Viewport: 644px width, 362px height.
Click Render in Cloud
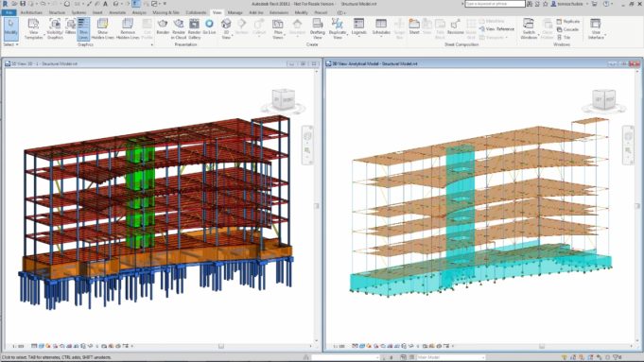point(179,28)
